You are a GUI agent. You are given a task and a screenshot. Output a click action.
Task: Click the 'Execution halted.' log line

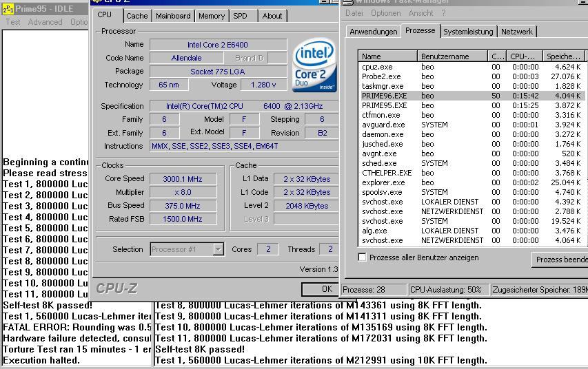[41, 360]
